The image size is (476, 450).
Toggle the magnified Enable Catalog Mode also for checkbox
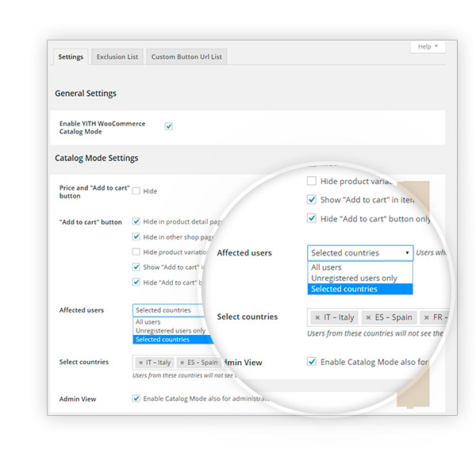click(312, 362)
